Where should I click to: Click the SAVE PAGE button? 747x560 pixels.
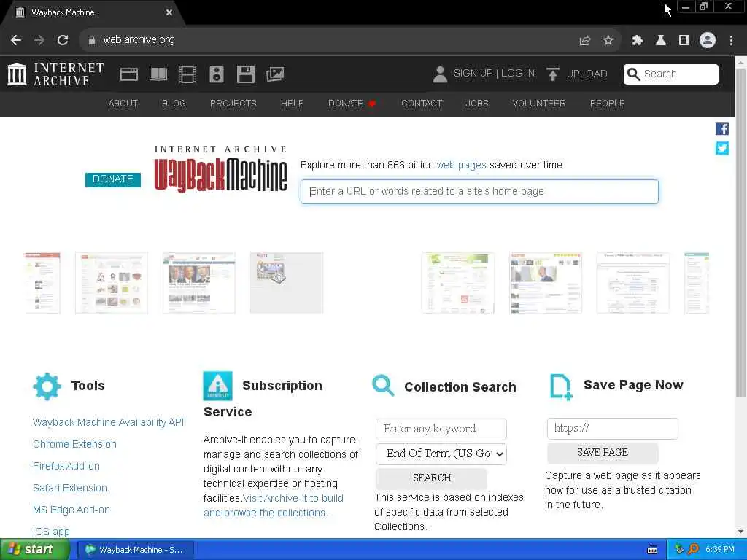pos(603,453)
